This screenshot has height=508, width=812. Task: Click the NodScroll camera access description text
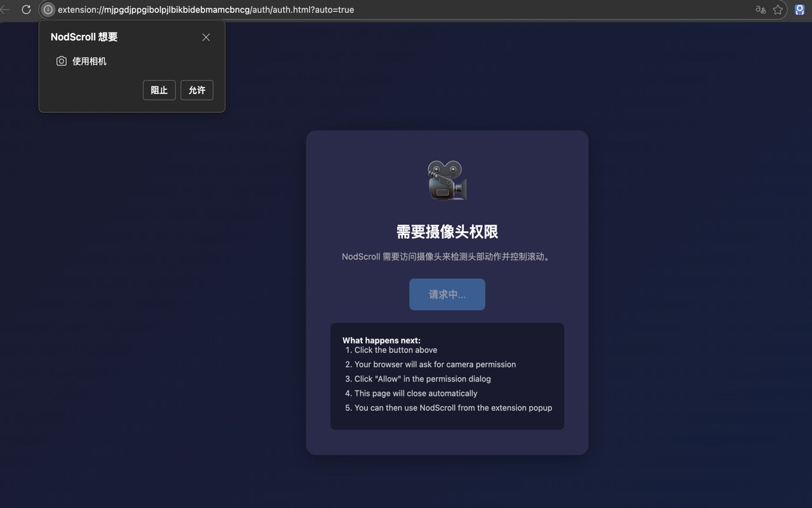tap(447, 257)
